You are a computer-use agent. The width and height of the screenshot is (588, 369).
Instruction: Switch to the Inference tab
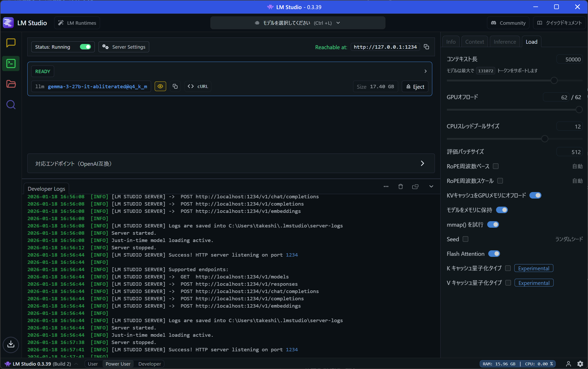click(504, 42)
